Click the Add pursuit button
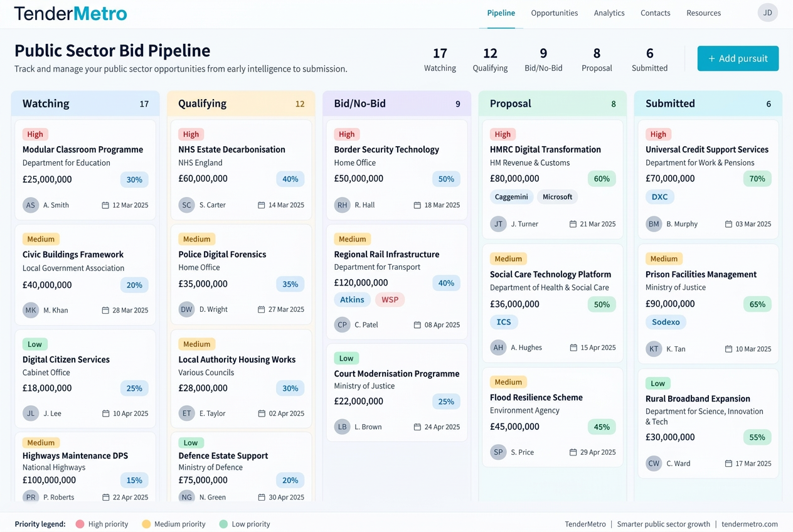The image size is (793, 532). (x=738, y=58)
